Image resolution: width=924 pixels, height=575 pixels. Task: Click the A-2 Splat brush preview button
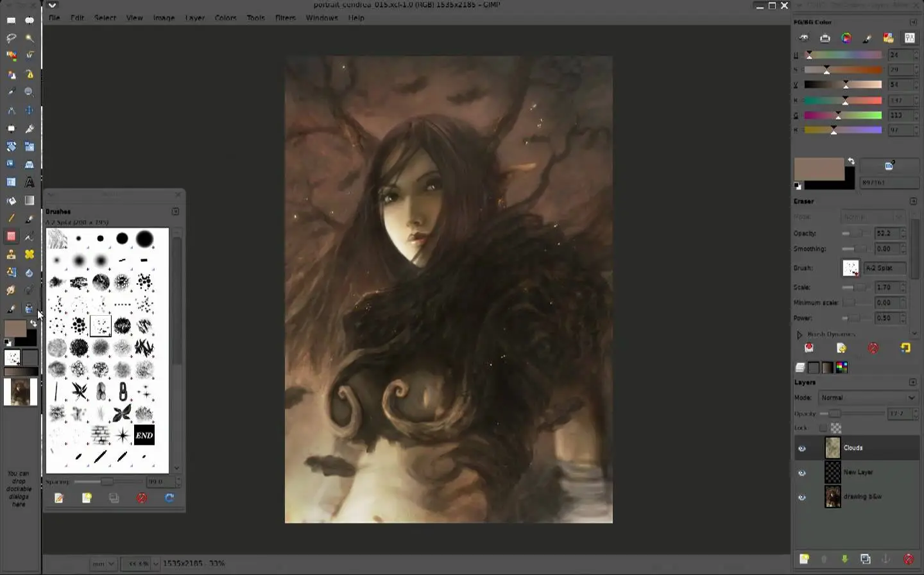(x=851, y=268)
